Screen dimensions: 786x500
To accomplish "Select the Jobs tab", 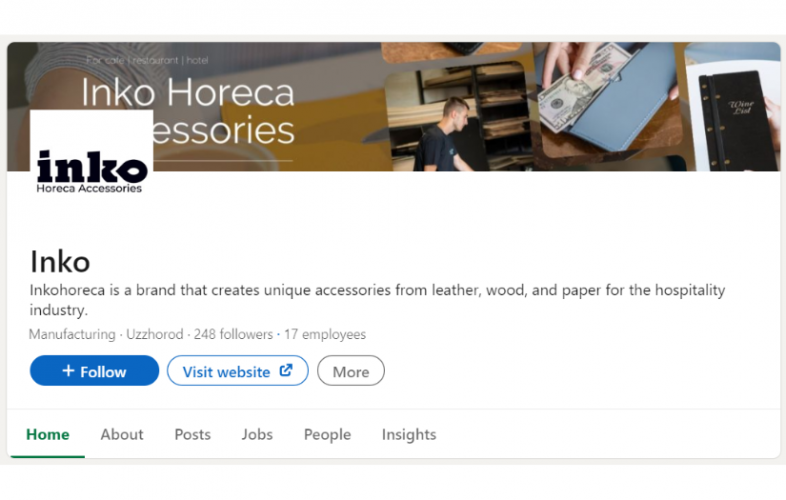I will [257, 434].
